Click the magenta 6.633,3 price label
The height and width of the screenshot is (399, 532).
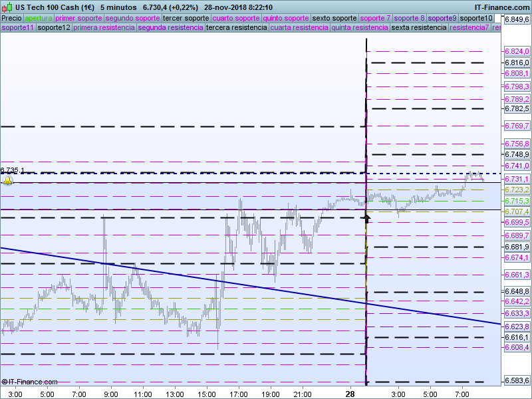pyautogui.click(x=517, y=313)
